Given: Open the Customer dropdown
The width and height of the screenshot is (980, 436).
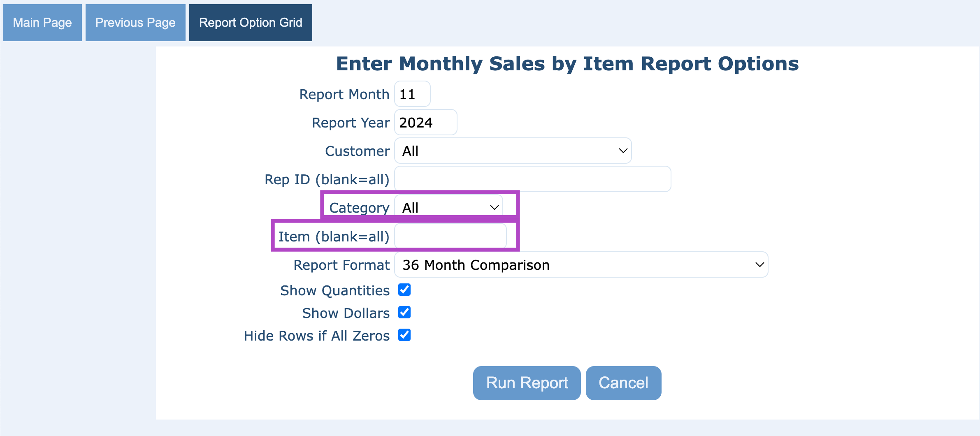Looking at the screenshot, I should point(512,151).
